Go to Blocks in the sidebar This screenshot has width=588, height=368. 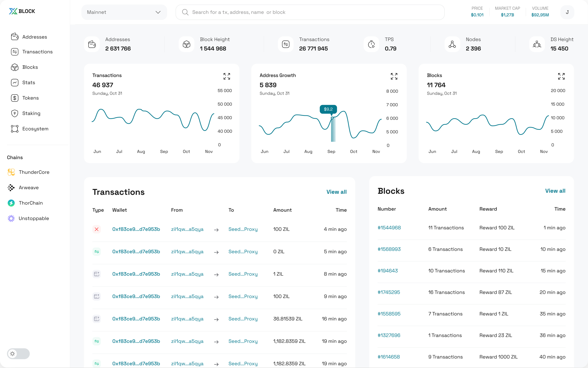tap(24, 67)
